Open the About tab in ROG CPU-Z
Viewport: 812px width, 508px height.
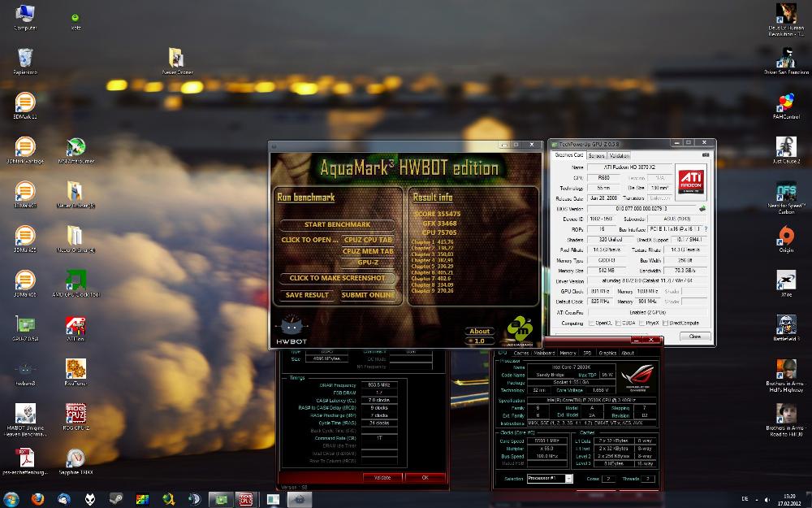[x=628, y=353]
